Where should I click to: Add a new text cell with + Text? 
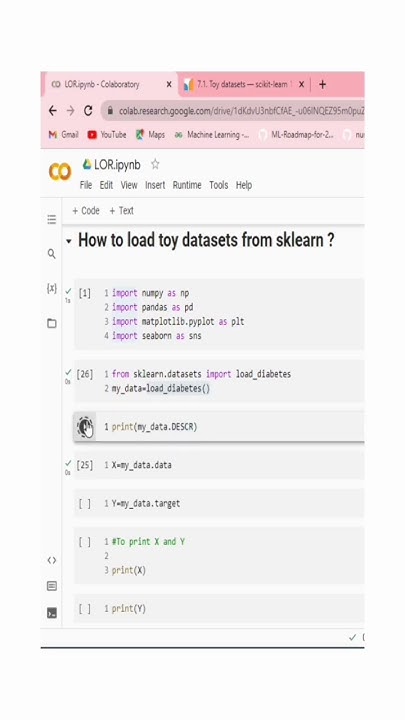coord(121,211)
